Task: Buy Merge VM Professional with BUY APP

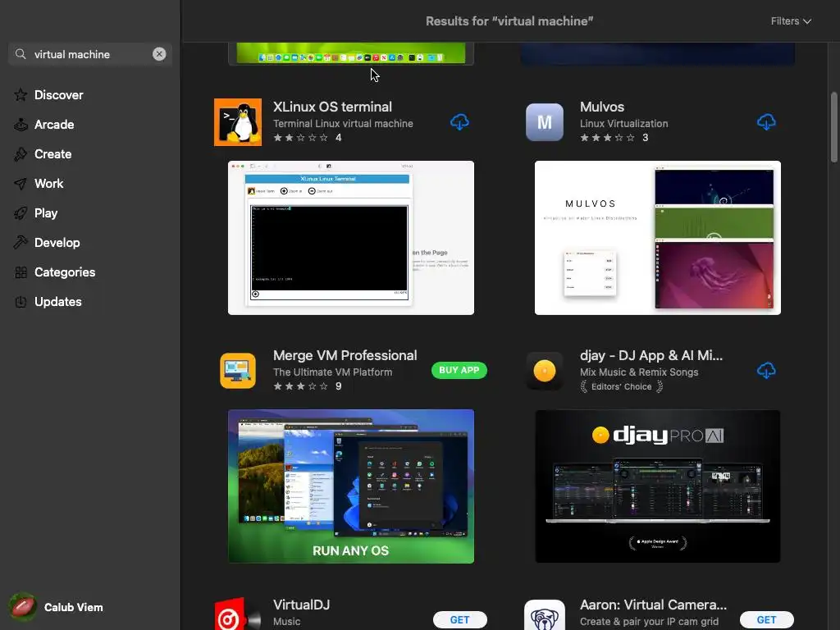Action: pyautogui.click(x=459, y=370)
